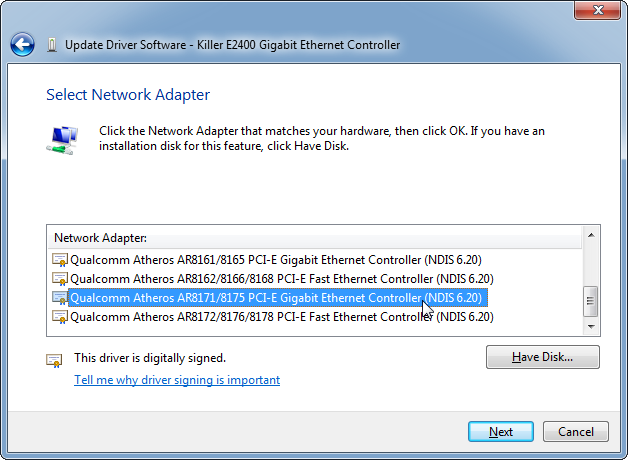This screenshot has width=628, height=460.
Task: Open the Have Disk dialog
Action: tap(543, 357)
